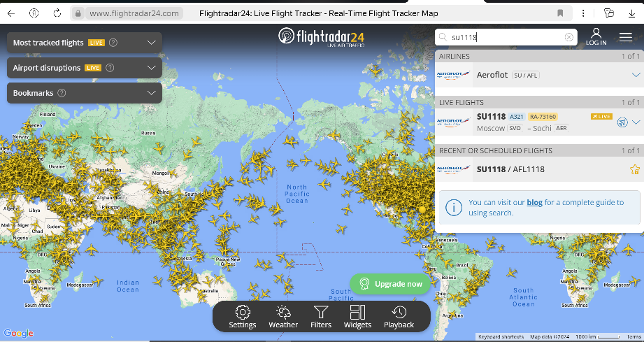Image resolution: width=644 pixels, height=342 pixels.
Task: Open Settings in bottom toolbar
Action: coord(243,317)
